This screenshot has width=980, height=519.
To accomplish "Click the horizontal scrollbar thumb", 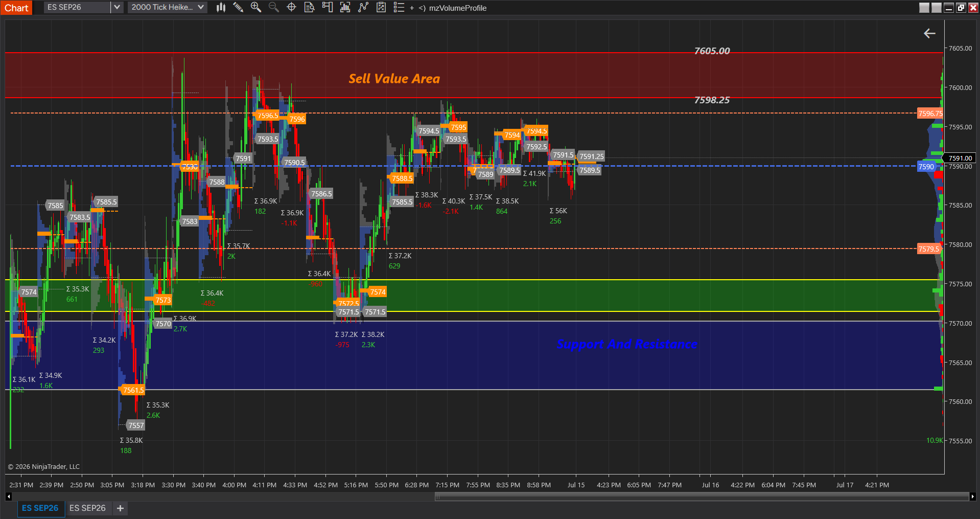I will (702, 497).
